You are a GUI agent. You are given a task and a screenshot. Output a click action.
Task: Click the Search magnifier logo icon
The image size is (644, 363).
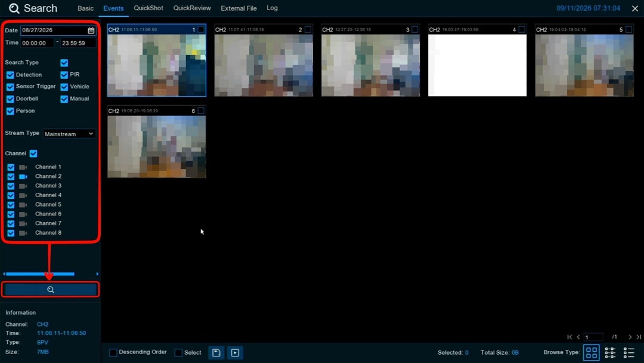(x=14, y=8)
